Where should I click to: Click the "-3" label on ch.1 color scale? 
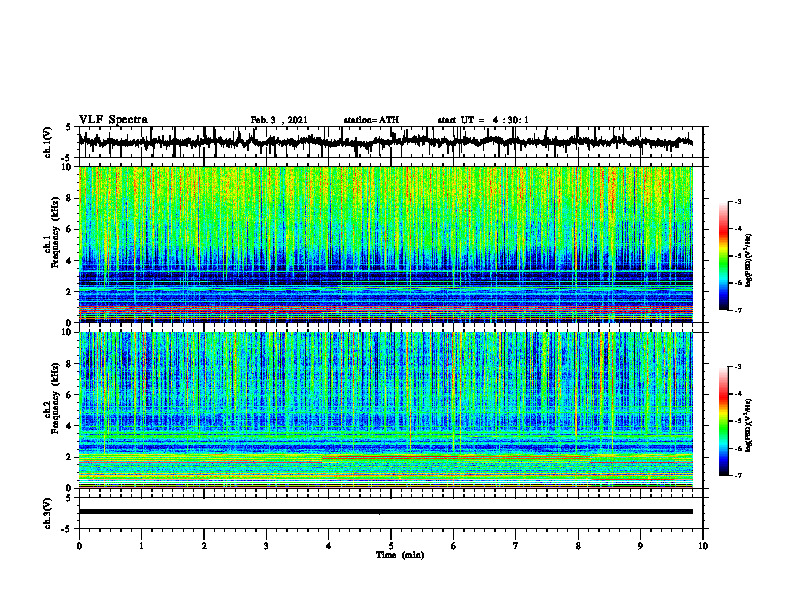[738, 201]
